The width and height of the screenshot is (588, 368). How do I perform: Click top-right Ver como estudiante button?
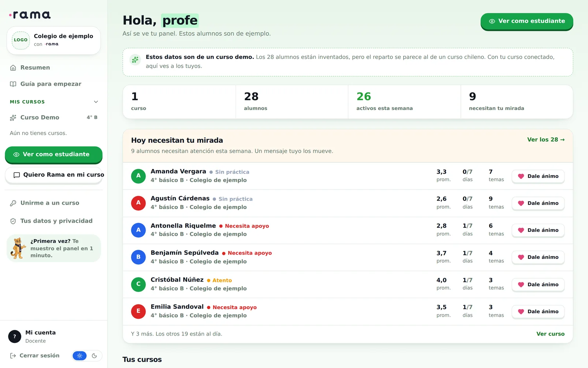coord(527,21)
